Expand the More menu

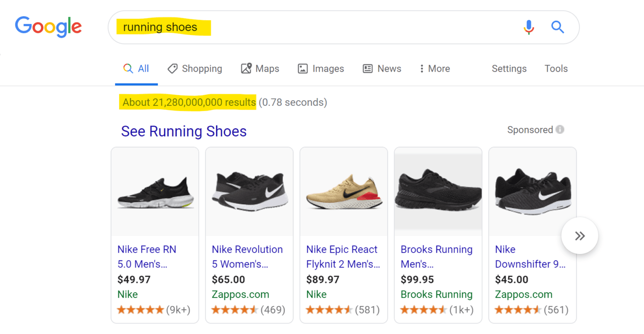pos(435,69)
